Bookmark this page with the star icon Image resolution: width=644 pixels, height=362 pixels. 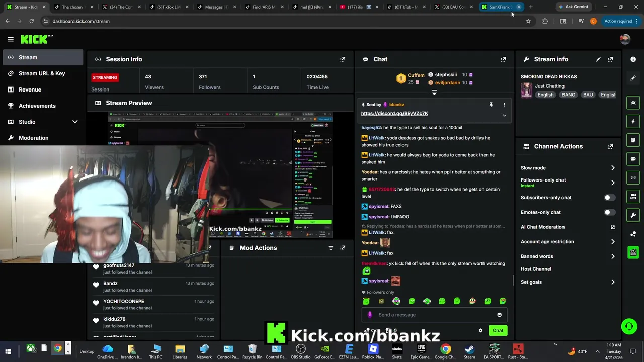click(x=528, y=21)
